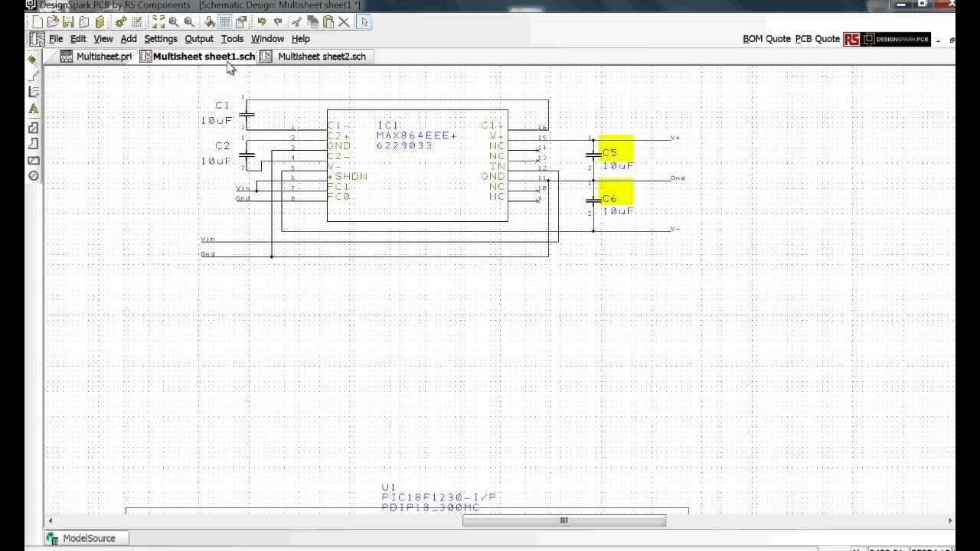Pick the schematic wire drawing tool from sidebar
The height and width of the screenshot is (551, 980).
pos(32,77)
